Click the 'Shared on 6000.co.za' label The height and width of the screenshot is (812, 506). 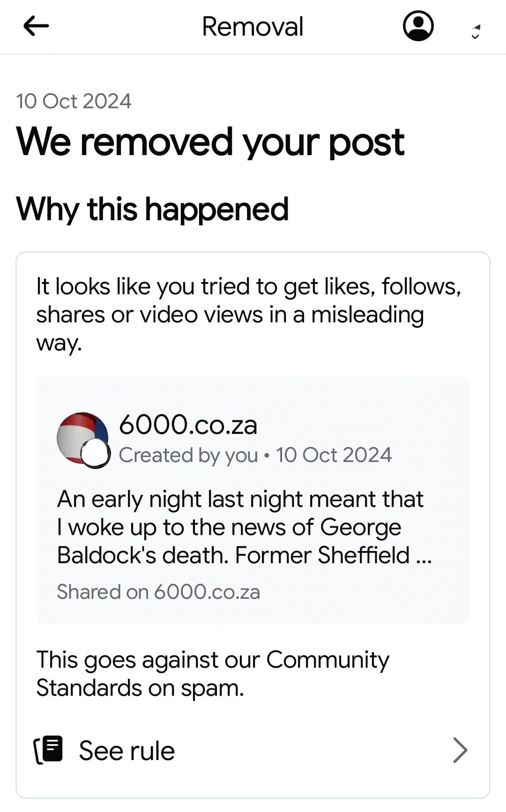[x=158, y=592]
